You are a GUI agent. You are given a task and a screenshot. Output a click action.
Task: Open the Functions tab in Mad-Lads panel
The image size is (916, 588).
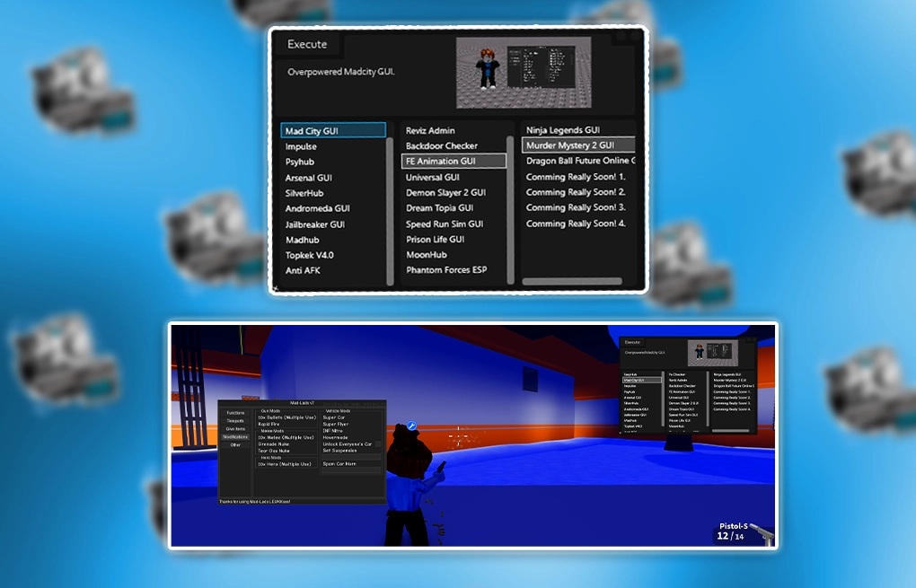(x=235, y=413)
